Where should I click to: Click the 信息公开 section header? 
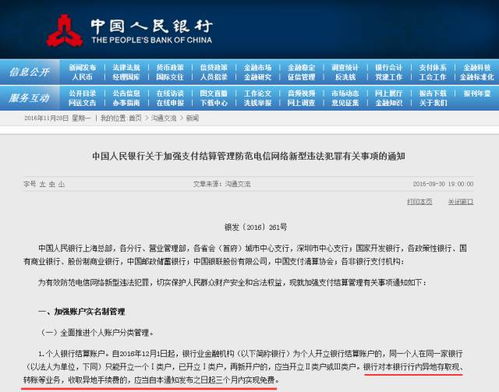point(29,72)
